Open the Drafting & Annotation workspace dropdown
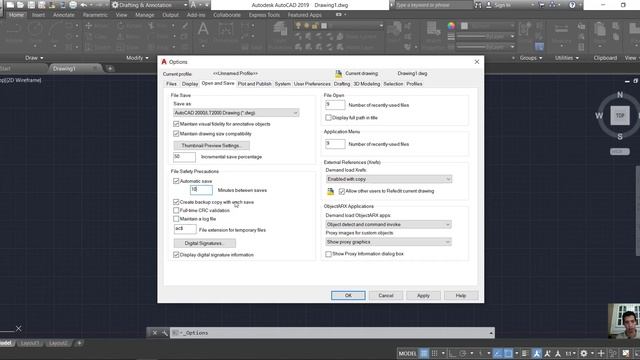Screen dimensions: 640x360 (x=149, y=5)
